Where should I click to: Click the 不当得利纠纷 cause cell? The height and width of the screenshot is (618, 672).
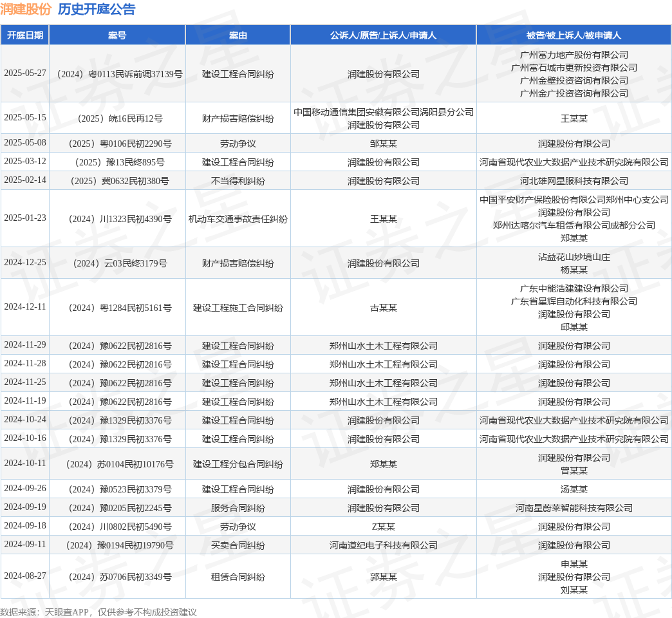coord(238,182)
